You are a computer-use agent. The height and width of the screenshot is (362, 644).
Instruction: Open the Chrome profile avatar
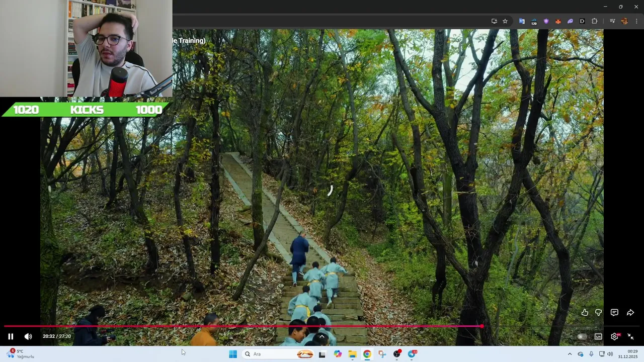click(624, 21)
